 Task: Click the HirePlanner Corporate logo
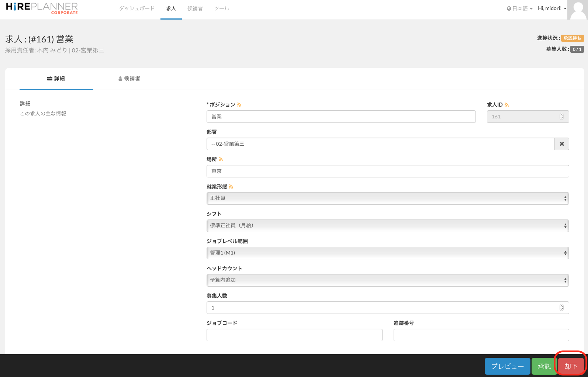click(42, 8)
